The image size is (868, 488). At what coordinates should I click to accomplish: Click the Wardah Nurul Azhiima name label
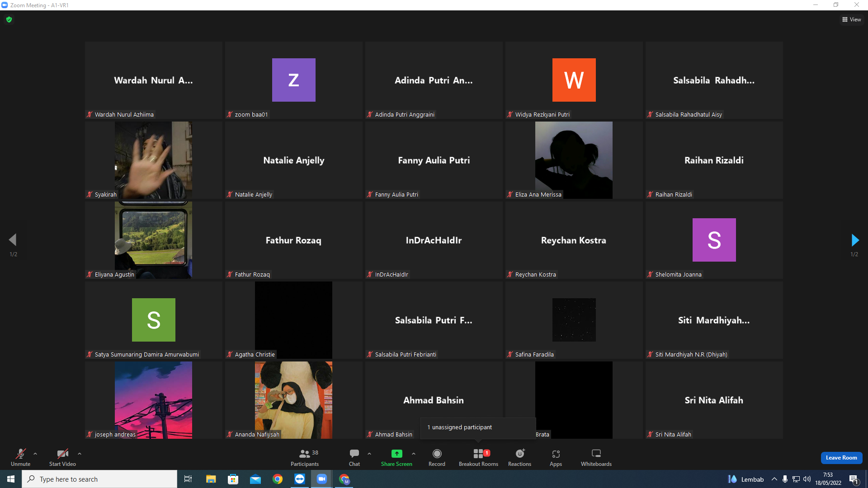124,114
